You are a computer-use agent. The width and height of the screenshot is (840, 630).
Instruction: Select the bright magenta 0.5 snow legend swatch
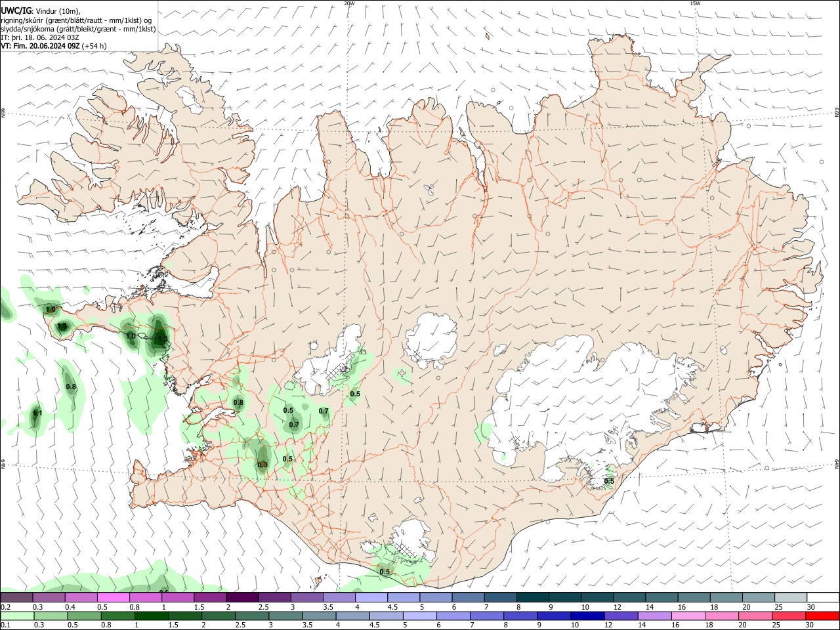tap(114, 598)
